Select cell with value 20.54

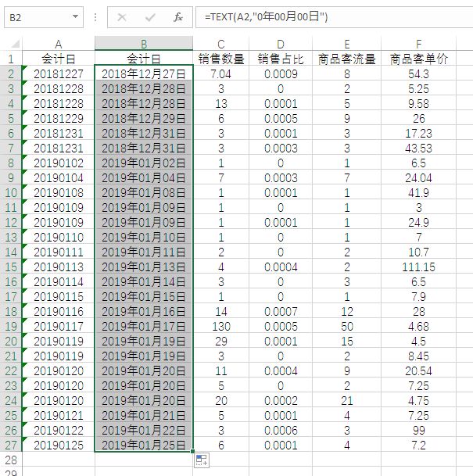[x=418, y=370]
